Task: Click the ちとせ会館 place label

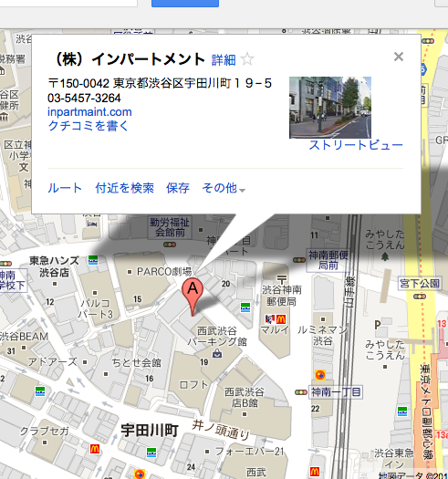Action: click(x=136, y=363)
